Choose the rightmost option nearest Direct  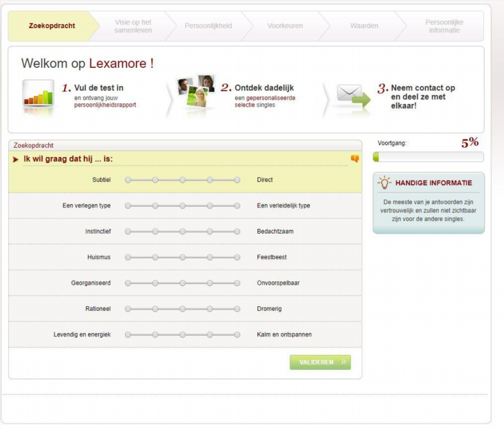pos(237,180)
